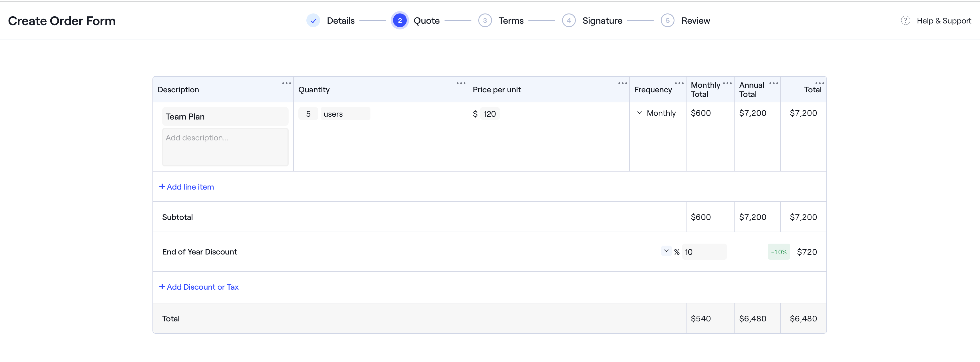Click Add Discount or Tax
Image resolution: width=980 pixels, height=362 pixels.
[x=199, y=287]
